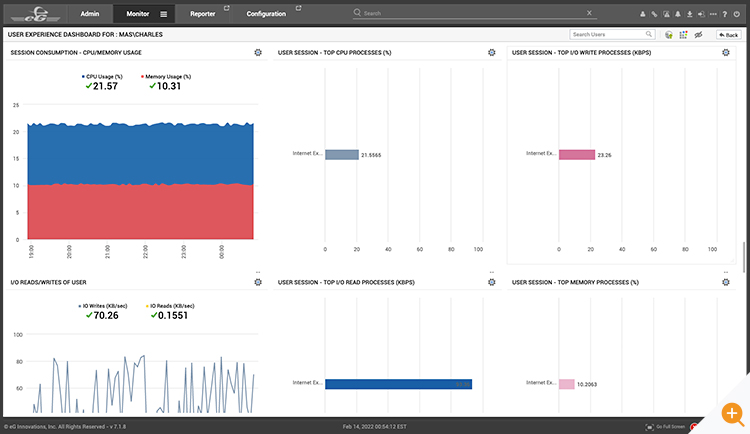Click the external-link icon beside Reporter
Image resolution: width=750 pixels, height=434 pixels.
(x=227, y=8)
